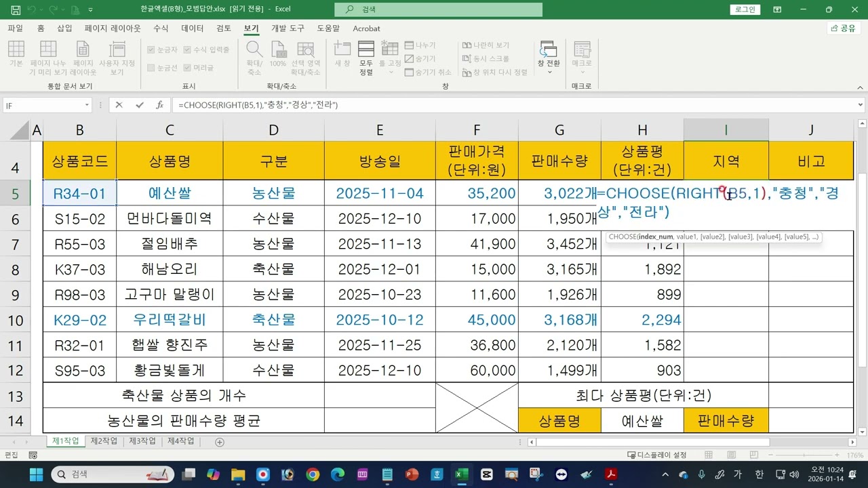
Task: Open the File (파일) tab
Action: point(15,28)
